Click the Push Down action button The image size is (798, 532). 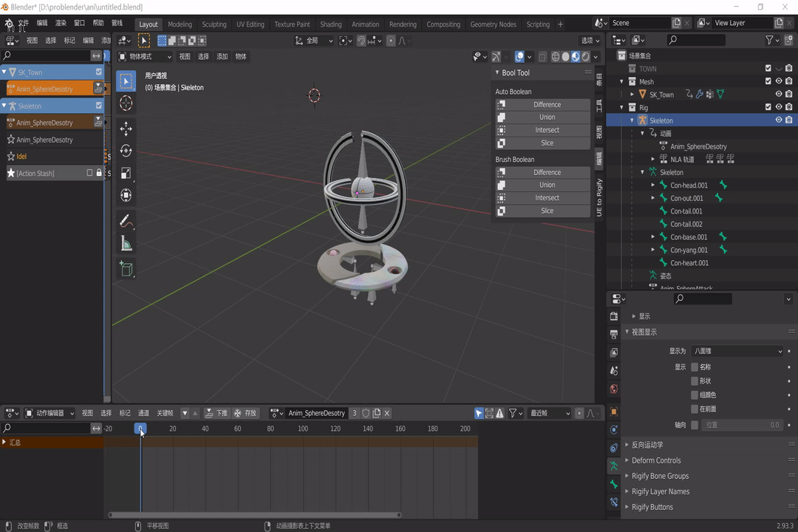(x=216, y=413)
